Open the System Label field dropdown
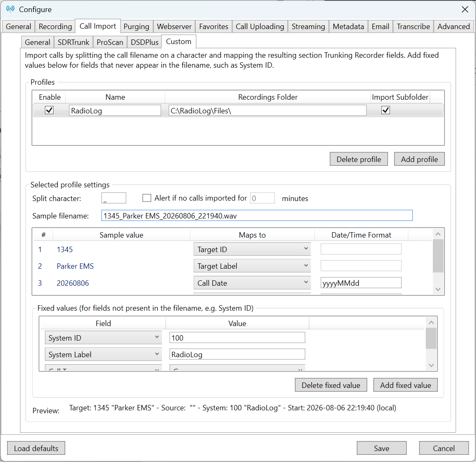476x466 pixels. coord(103,355)
